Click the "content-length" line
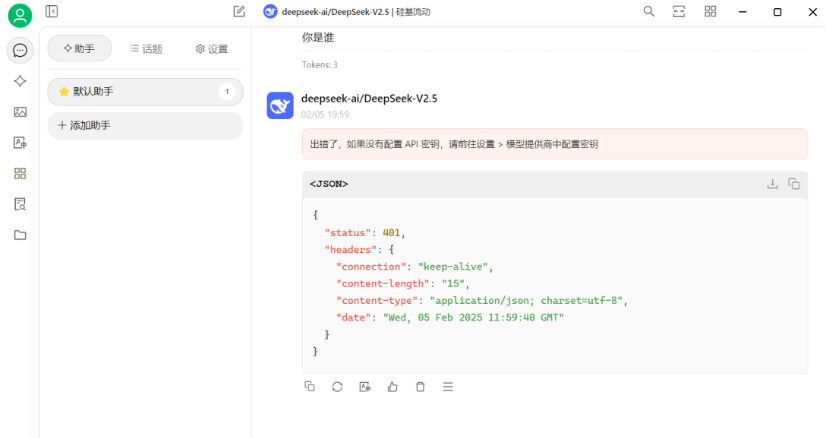The height and width of the screenshot is (438, 833). 403,284
